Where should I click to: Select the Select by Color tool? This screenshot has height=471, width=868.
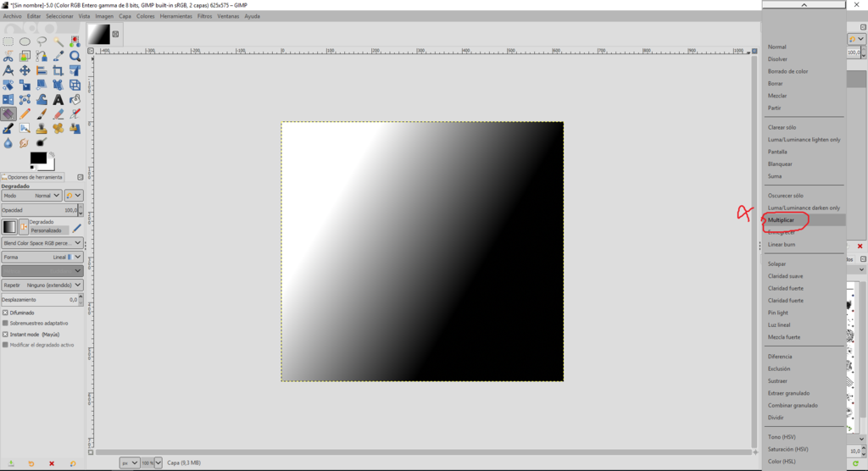click(x=75, y=42)
